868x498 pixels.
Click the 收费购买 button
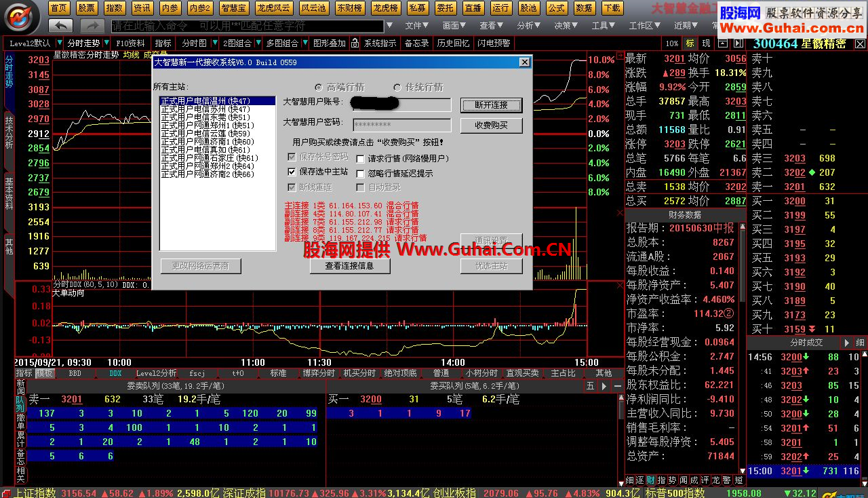(492, 126)
